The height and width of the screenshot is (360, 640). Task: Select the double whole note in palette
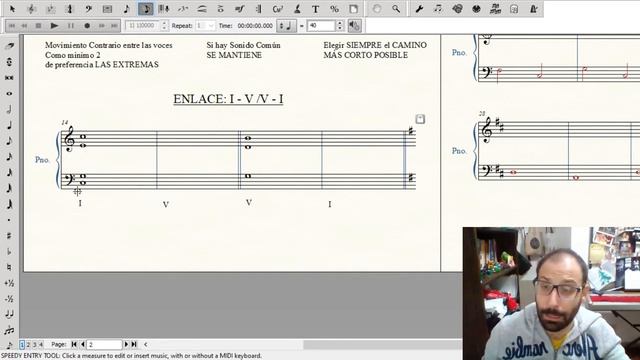click(9, 78)
